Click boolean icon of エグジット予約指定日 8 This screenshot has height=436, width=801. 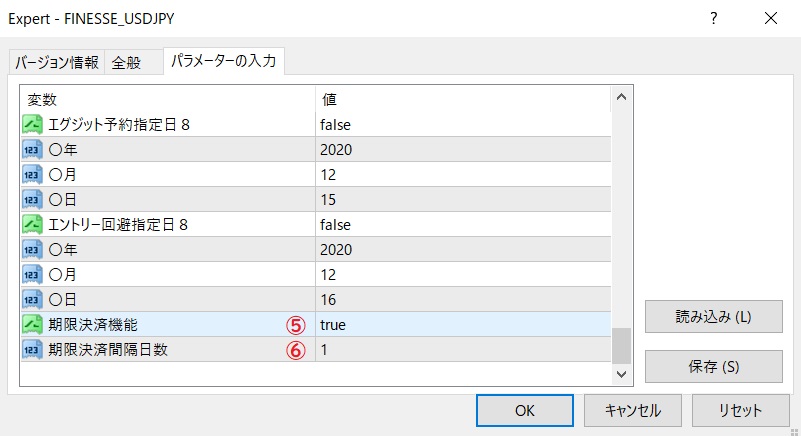pyautogui.click(x=32, y=125)
